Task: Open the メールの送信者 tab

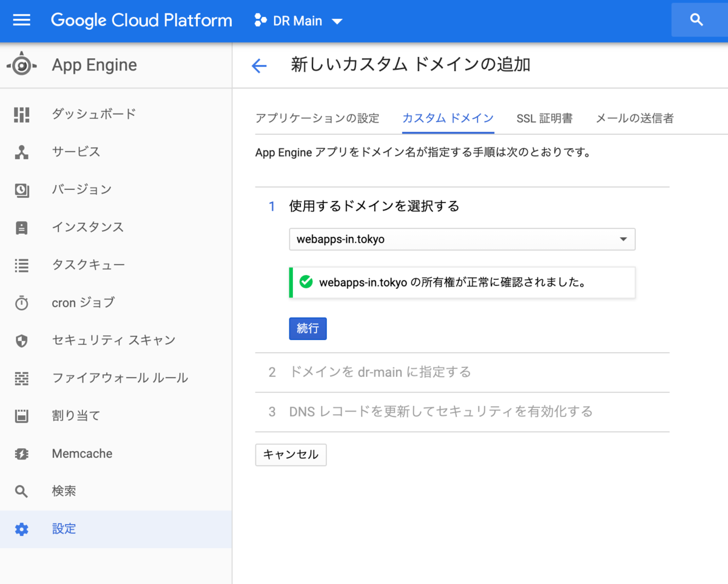Action: pos(635,118)
